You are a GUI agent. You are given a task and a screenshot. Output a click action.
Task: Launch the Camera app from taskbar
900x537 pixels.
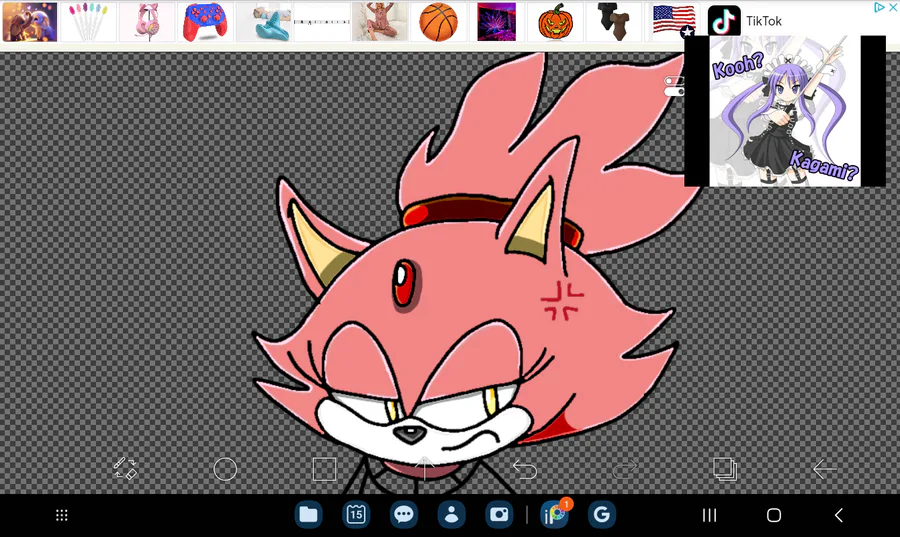point(499,515)
